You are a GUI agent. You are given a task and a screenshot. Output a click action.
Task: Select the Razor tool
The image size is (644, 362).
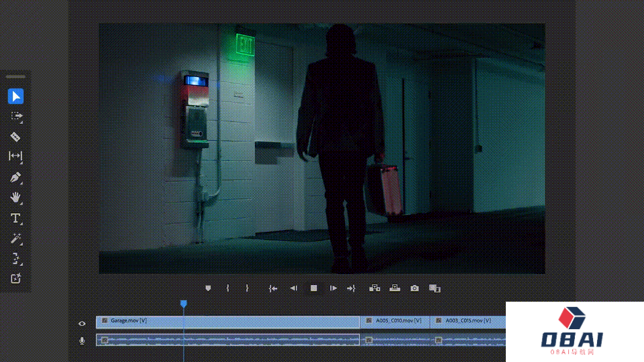15,137
